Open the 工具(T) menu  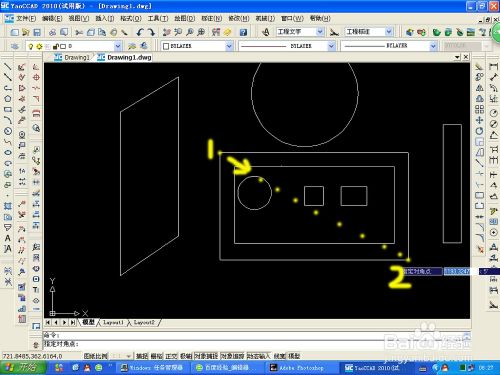coord(158,18)
